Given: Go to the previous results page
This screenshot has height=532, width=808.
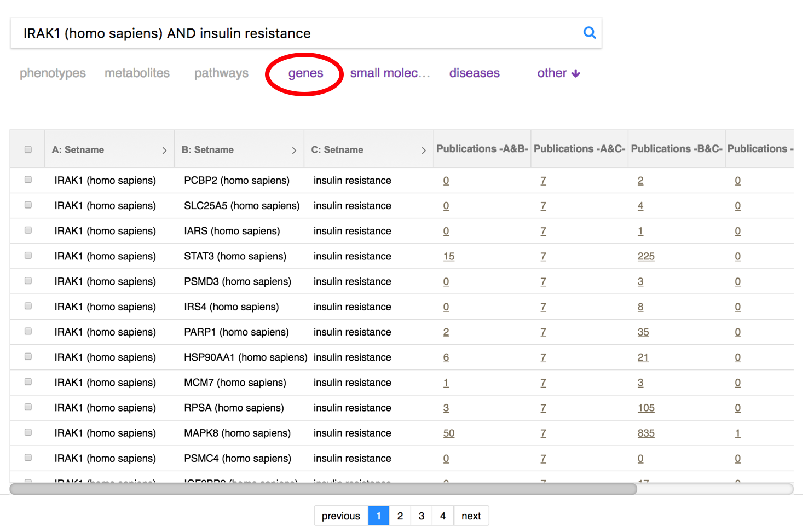Looking at the screenshot, I should [341, 516].
